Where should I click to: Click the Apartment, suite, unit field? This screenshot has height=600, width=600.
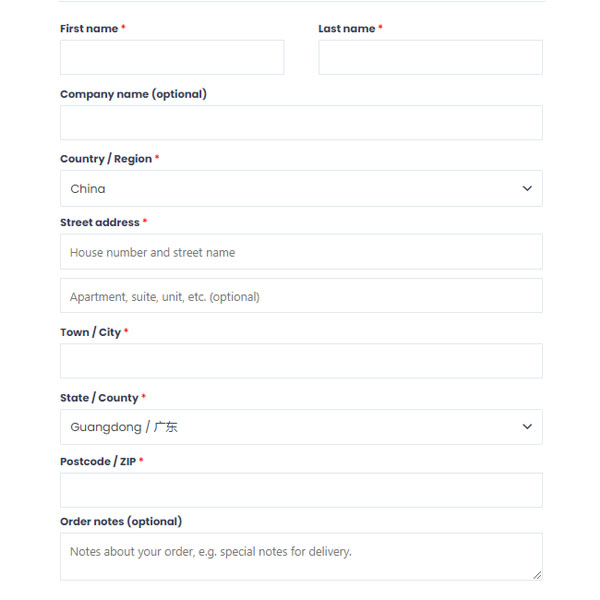tap(301, 296)
